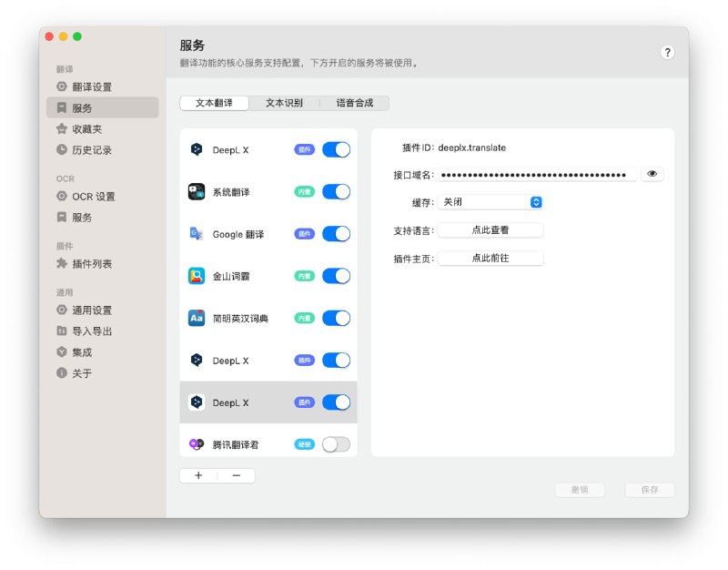Click 点此查看 to view supported languages
Image resolution: width=728 pixels, height=570 pixels.
[491, 230]
